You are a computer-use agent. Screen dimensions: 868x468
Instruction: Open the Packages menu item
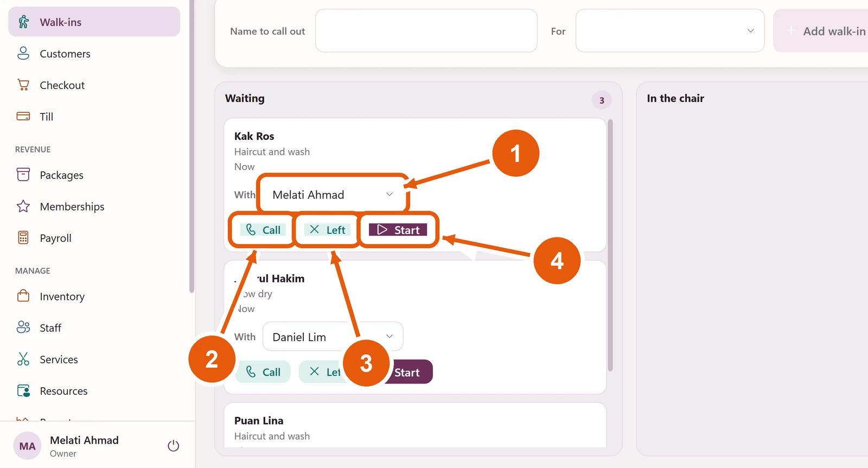[x=94, y=175]
